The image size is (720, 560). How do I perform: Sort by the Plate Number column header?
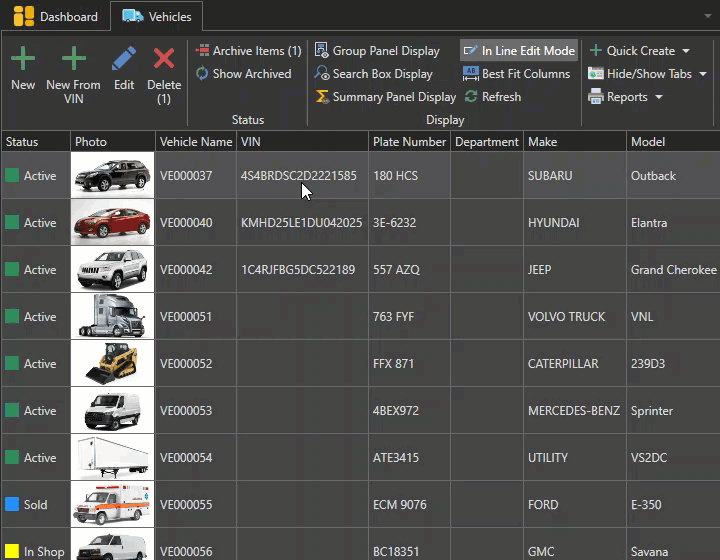tap(409, 142)
